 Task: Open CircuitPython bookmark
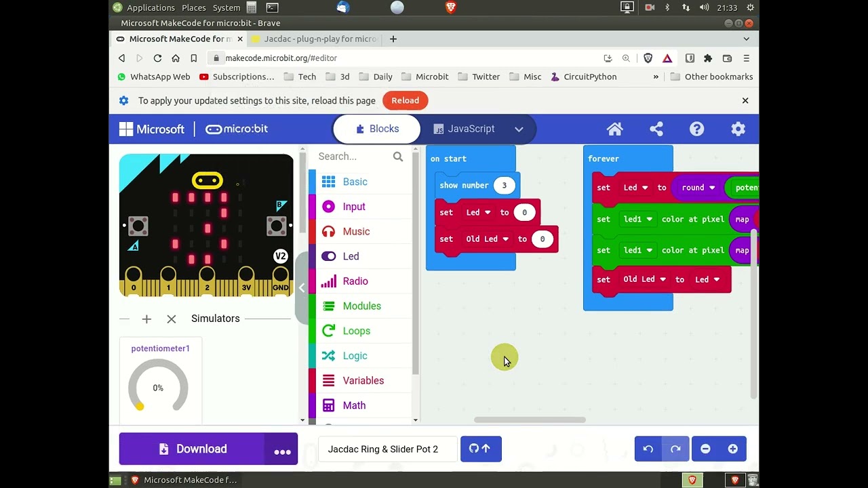pos(583,77)
